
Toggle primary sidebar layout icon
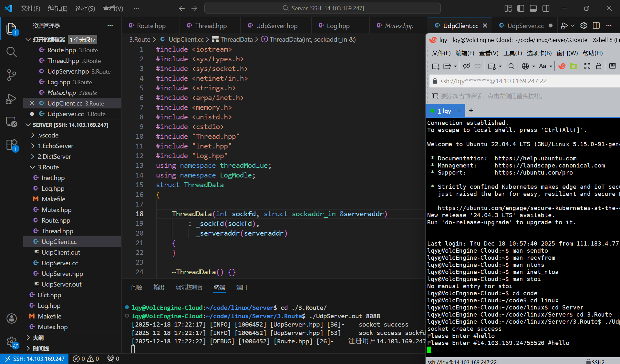click(x=521, y=8)
